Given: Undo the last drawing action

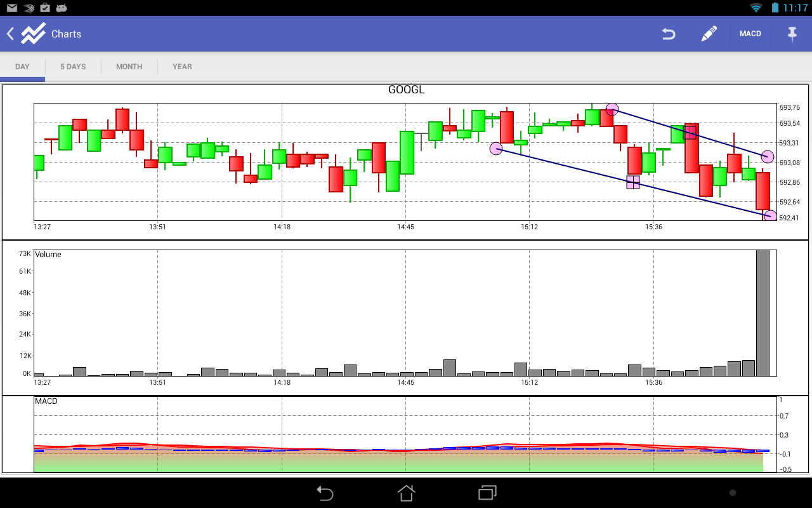Looking at the screenshot, I should tap(669, 34).
